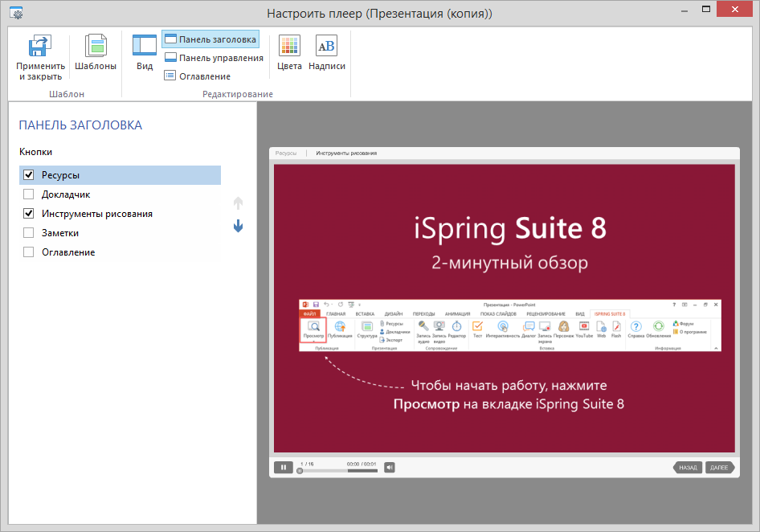
Task: Move the selected button up with the arrow
Action: [x=238, y=203]
